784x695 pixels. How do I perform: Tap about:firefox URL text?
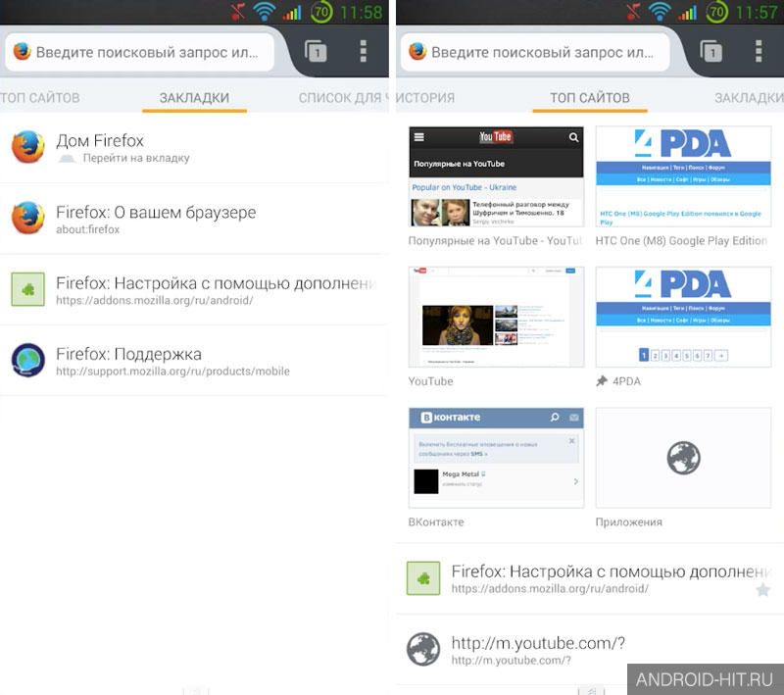point(87,229)
